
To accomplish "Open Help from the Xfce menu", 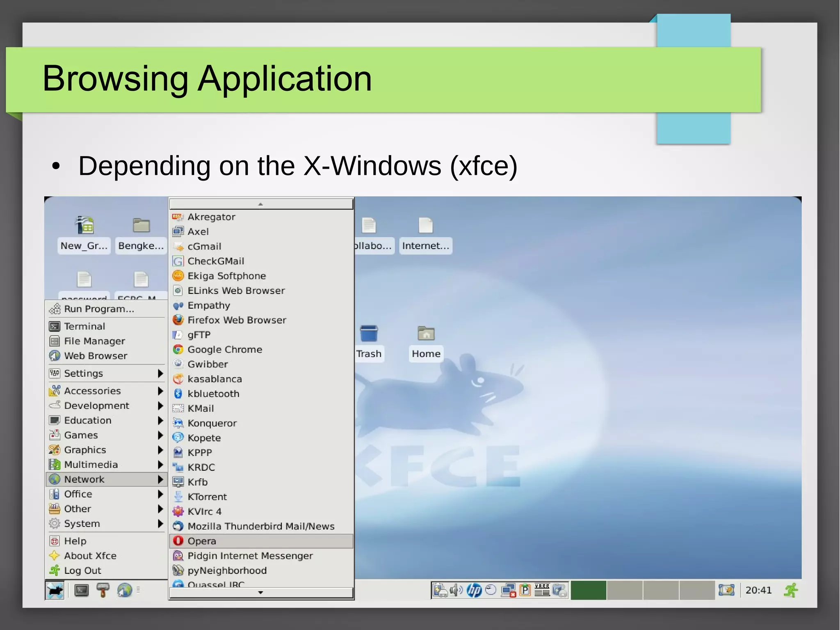I will tap(106, 541).
